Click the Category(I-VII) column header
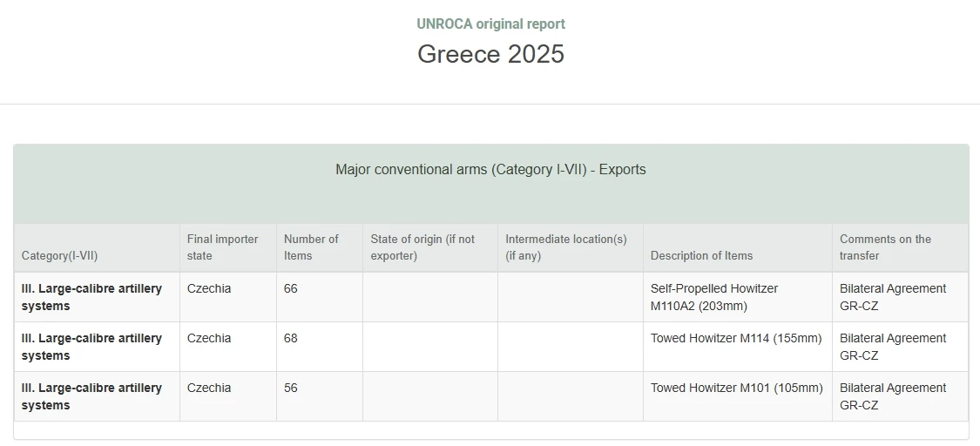The height and width of the screenshot is (446, 980). (59, 255)
